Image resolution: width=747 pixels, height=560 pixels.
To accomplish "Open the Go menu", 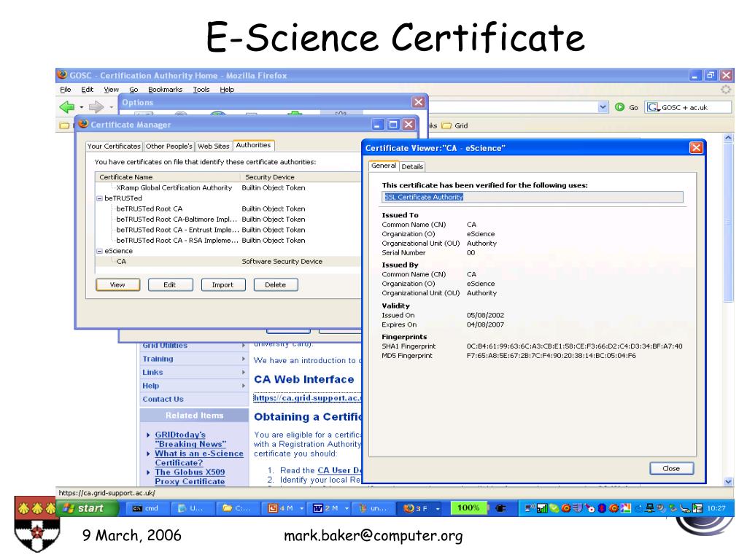I will click(x=133, y=90).
